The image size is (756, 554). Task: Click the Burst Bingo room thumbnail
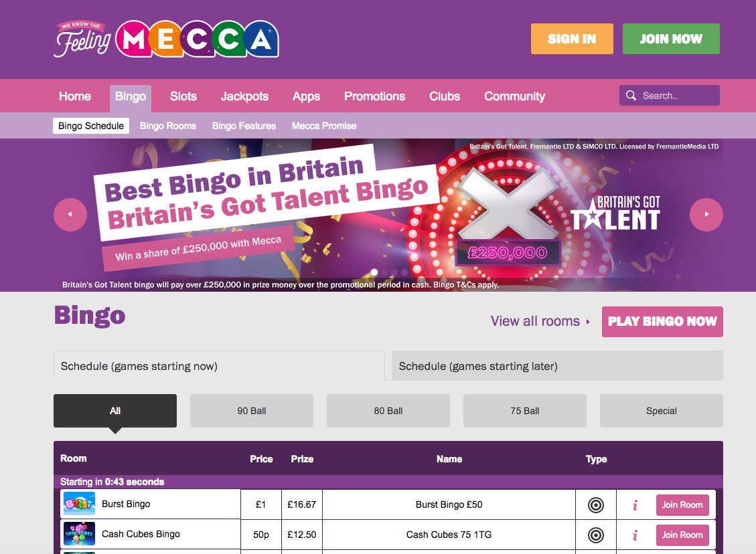[x=78, y=503]
